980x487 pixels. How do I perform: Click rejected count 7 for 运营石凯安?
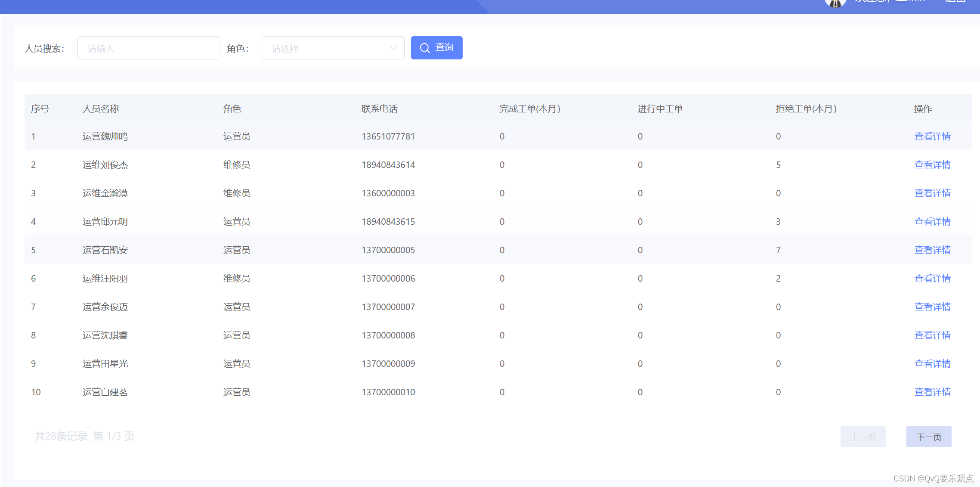pos(778,250)
